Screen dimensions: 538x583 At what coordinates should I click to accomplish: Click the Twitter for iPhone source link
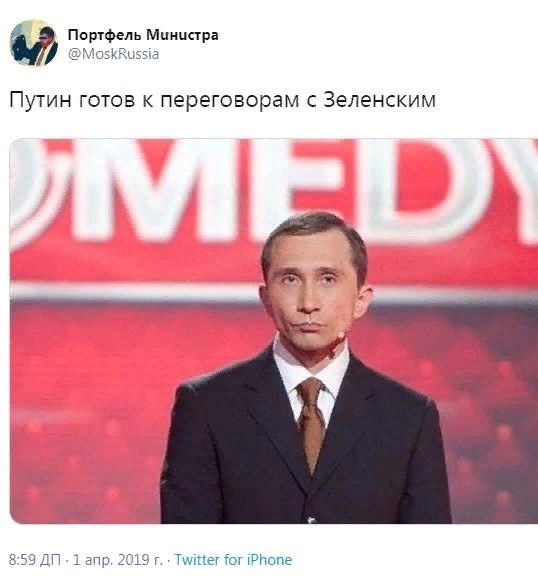(x=233, y=560)
